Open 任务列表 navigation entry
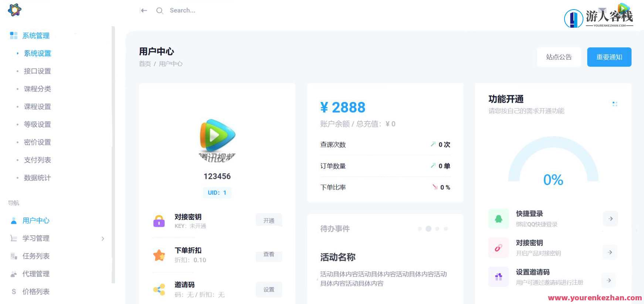The width and height of the screenshot is (644, 304). 36,256
